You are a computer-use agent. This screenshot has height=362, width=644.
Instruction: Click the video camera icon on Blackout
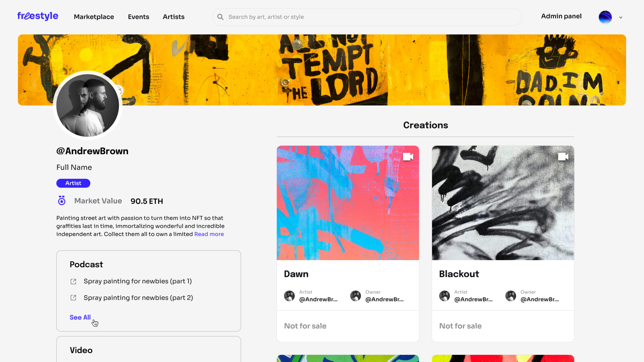pyautogui.click(x=563, y=157)
